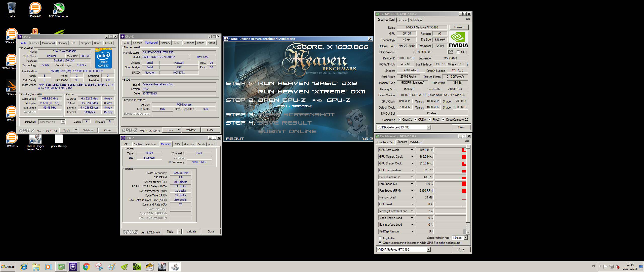Open Internet Explorer from the taskbar
The width and height of the screenshot is (644, 272).
(24, 267)
